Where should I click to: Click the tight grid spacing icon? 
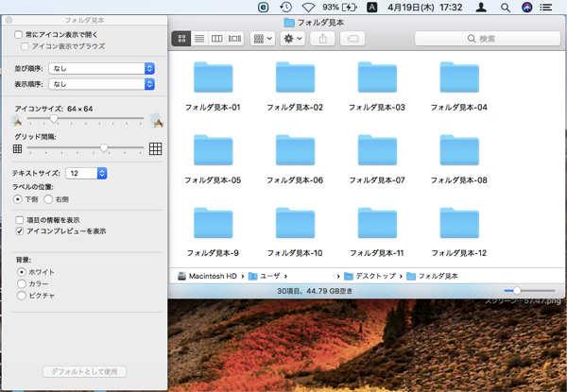pos(17,148)
